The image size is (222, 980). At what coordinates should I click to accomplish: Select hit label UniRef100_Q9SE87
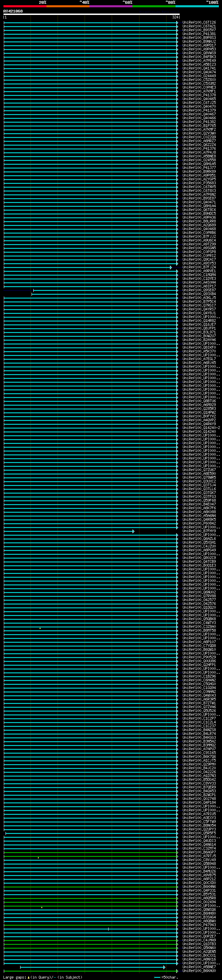(199, 290)
